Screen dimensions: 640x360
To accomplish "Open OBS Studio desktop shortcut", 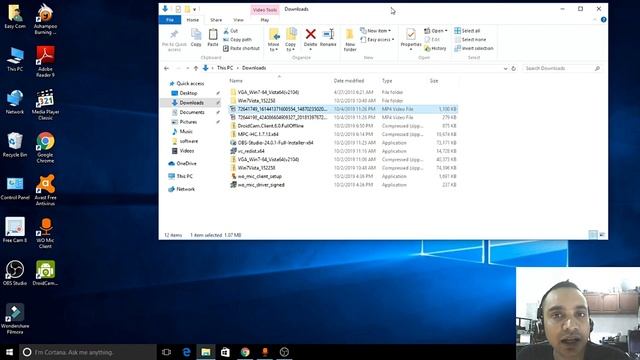I will 15,273.
